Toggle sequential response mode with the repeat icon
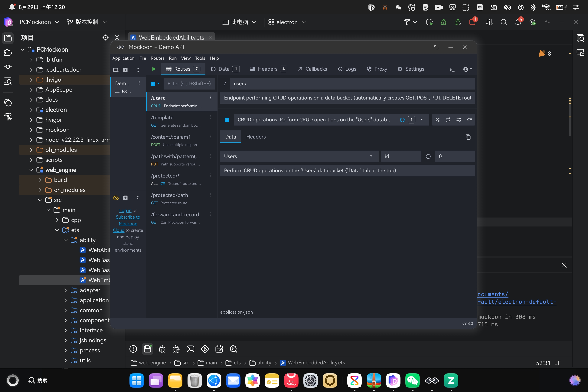Viewport: 588px width, 392px height. click(448, 120)
